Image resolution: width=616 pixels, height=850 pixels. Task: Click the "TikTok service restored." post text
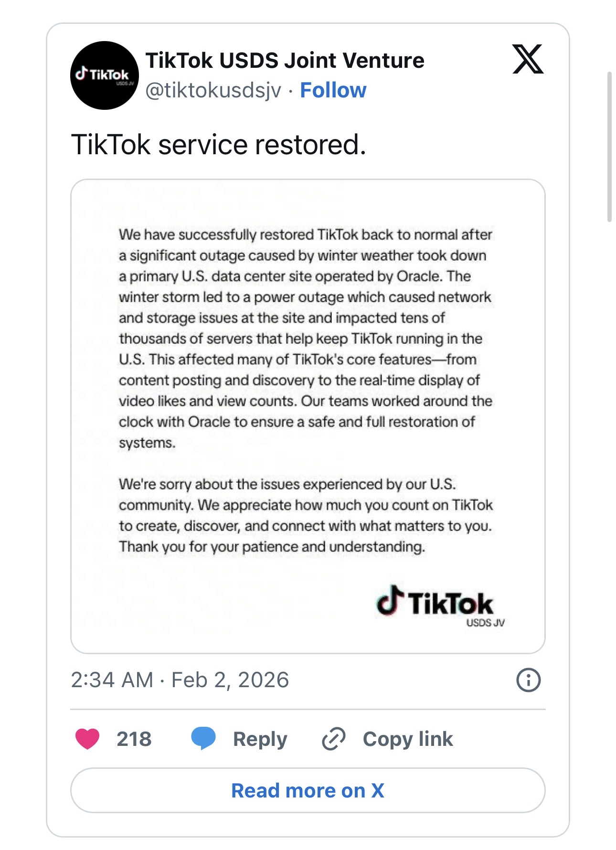point(218,145)
